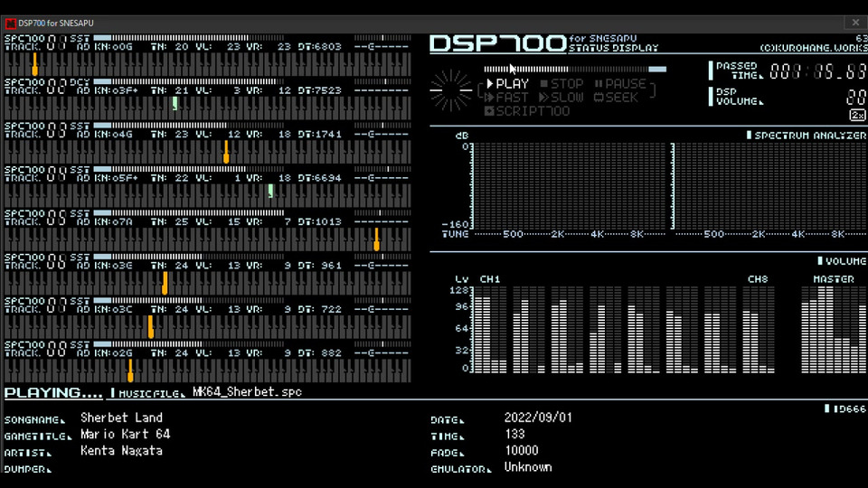Click the orange lit key on KN:o0G keyboard
868x488 pixels.
point(35,64)
